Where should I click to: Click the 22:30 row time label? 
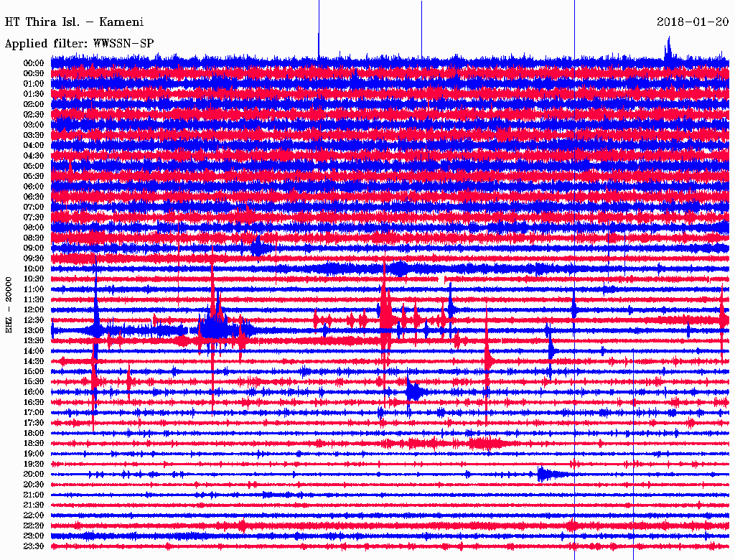[34, 526]
